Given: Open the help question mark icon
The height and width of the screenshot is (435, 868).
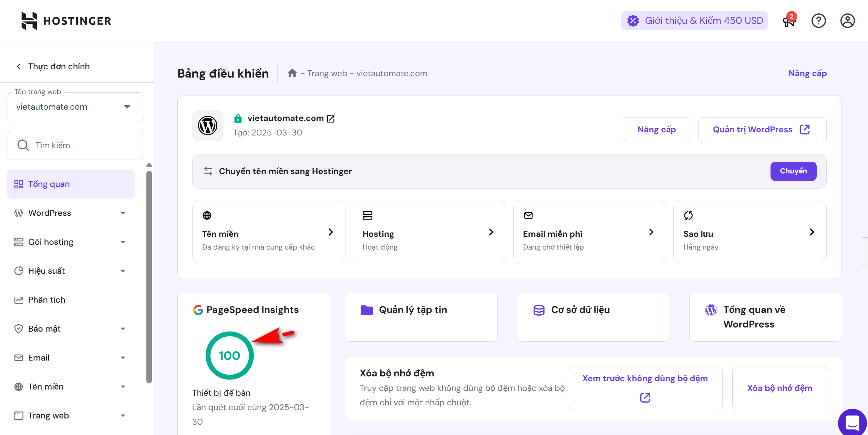Looking at the screenshot, I should (x=818, y=21).
